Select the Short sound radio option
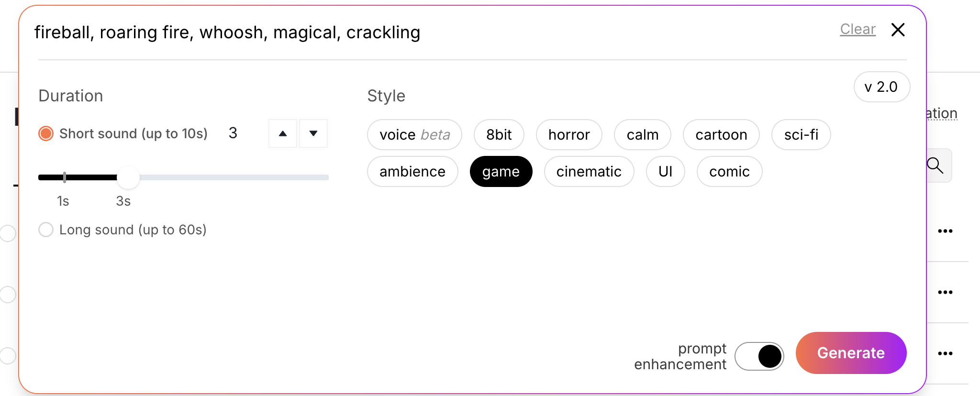 46,133
